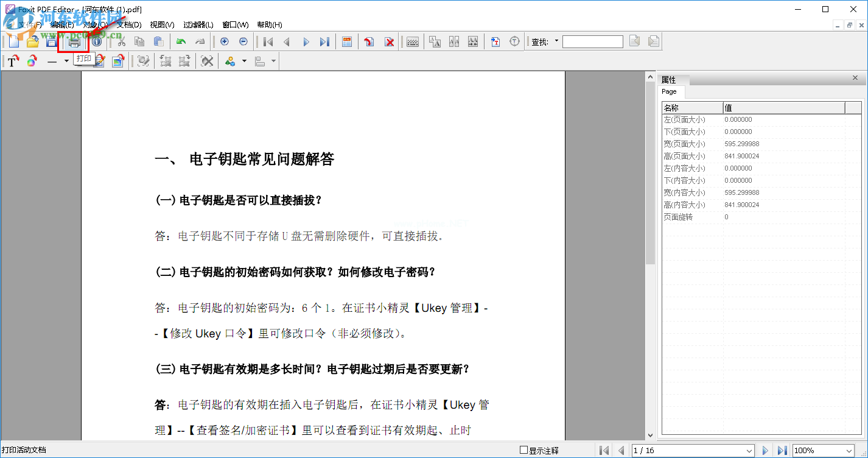Screen dimensions: 868x458
Task: Open the 视图(V) menu
Action: (x=162, y=25)
